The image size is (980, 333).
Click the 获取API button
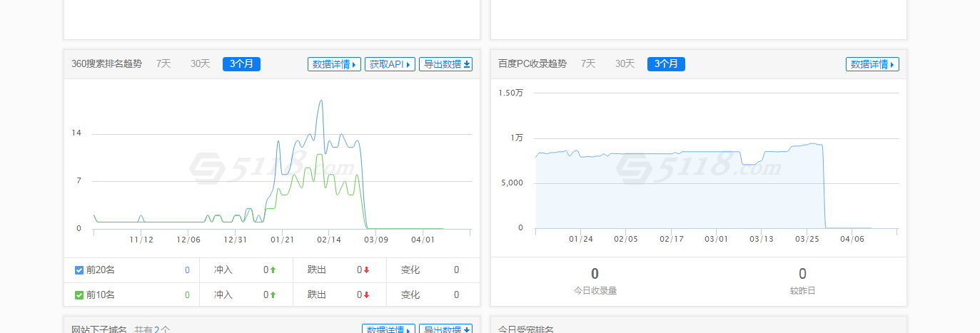[390, 64]
